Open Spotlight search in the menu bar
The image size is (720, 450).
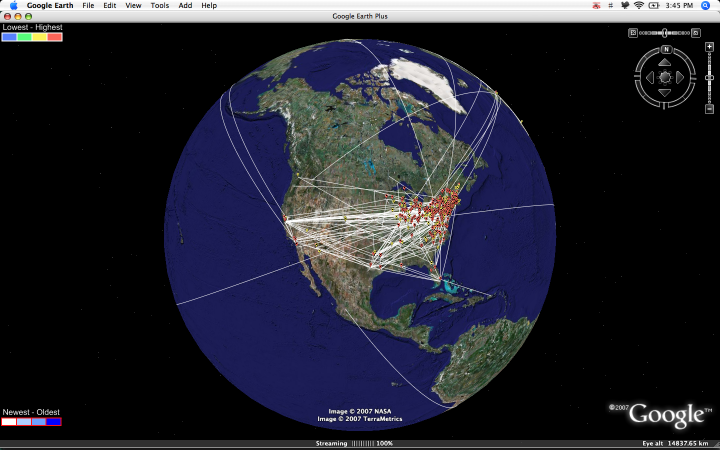coord(706,6)
